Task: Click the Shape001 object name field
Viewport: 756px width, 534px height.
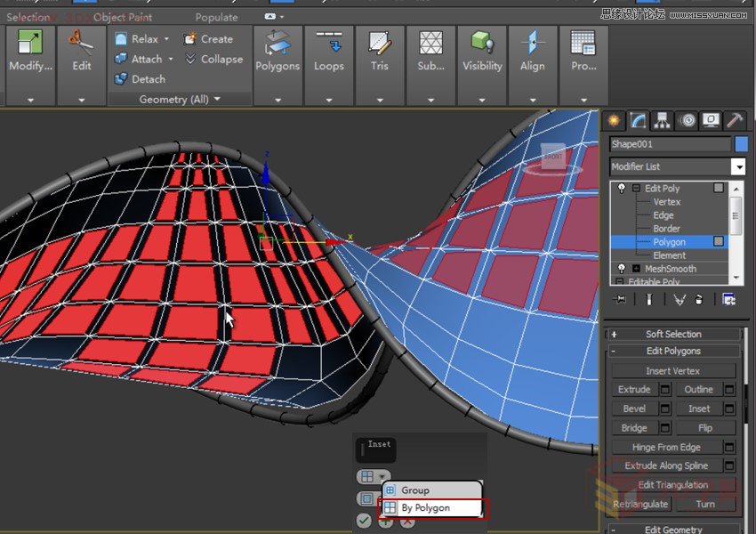Action: click(671, 144)
